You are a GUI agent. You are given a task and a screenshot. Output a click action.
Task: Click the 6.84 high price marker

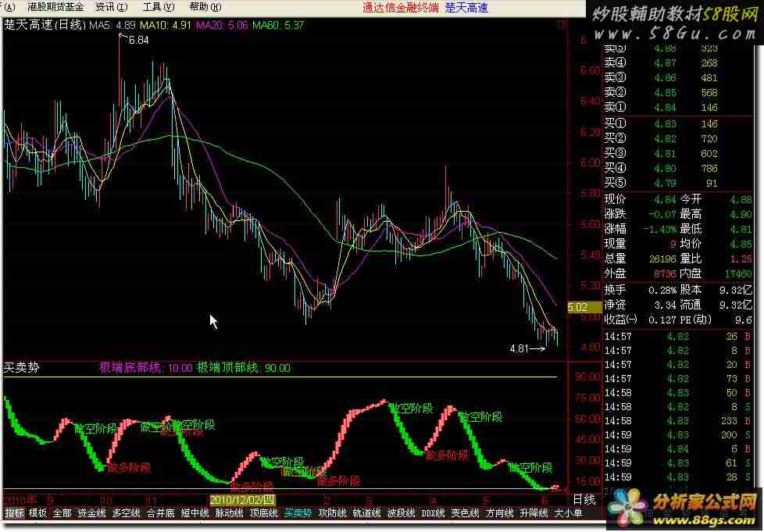[x=139, y=41]
